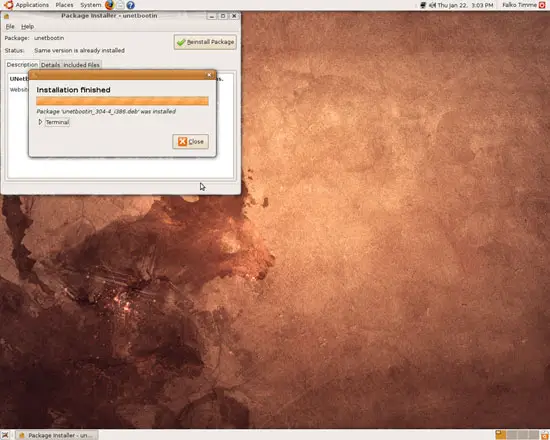Switch to the Included files tab

point(81,65)
